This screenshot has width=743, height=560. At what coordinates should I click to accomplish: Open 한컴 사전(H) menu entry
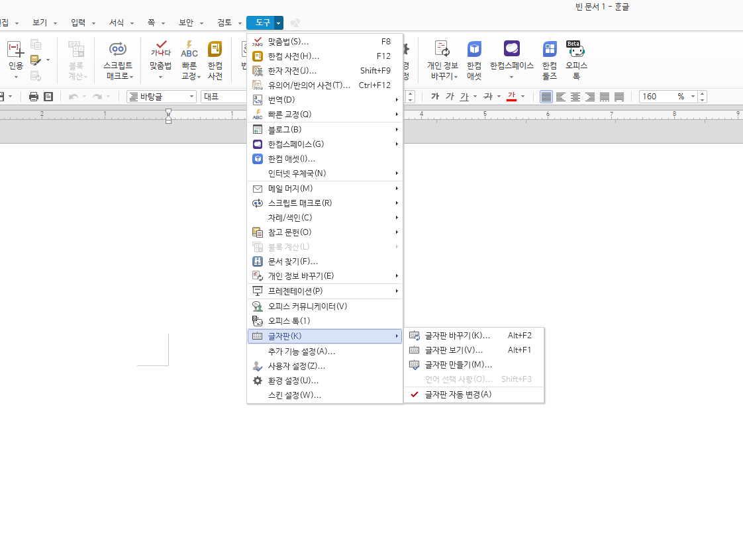[324, 56]
